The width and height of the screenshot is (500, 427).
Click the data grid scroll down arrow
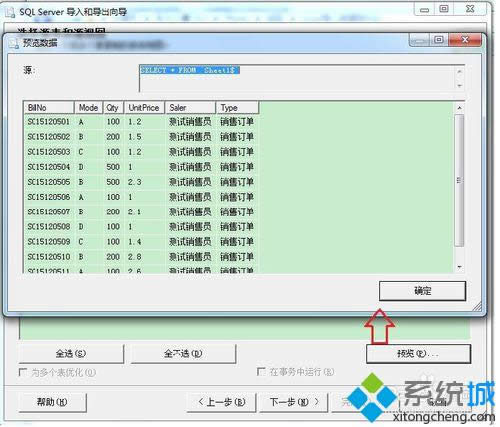460,267
